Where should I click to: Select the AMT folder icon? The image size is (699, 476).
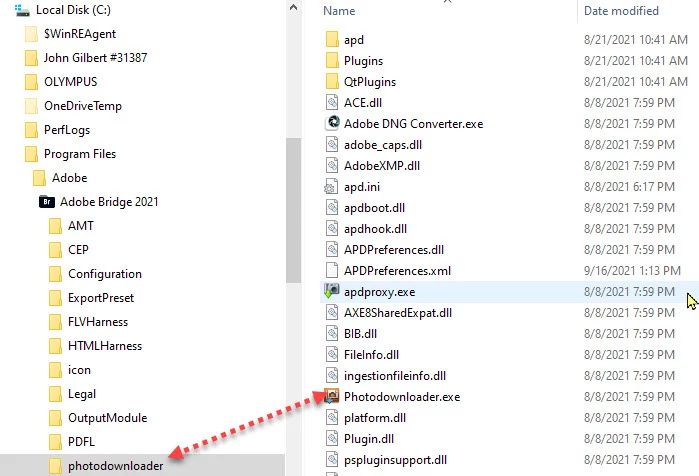tap(55, 226)
